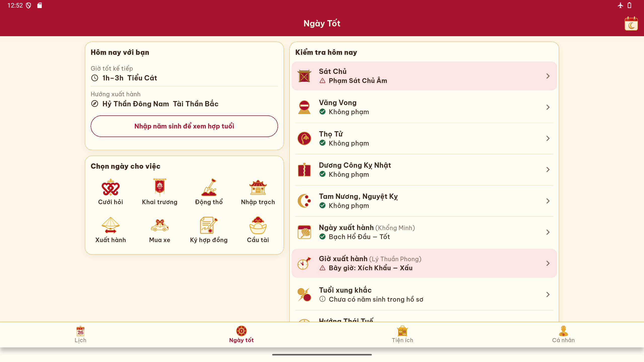Click the Ngày xuất hành fan icon
Viewport: 644px width, 362px height.
click(304, 232)
